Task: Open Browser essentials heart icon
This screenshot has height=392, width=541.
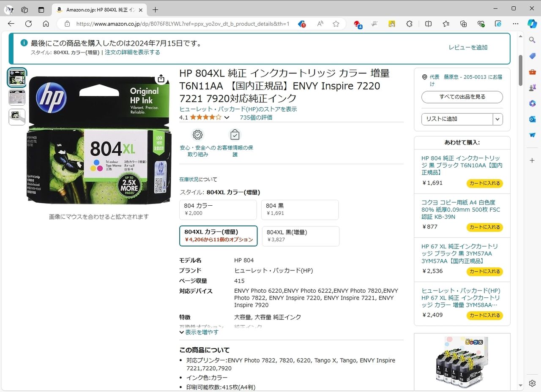Action: click(481, 24)
